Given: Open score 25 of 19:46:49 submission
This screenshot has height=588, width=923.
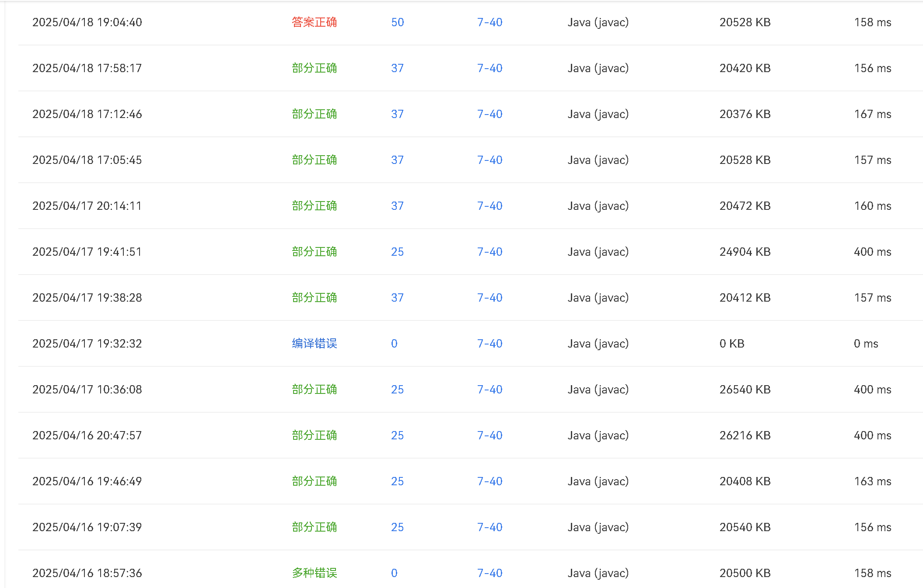Looking at the screenshot, I should point(397,481).
